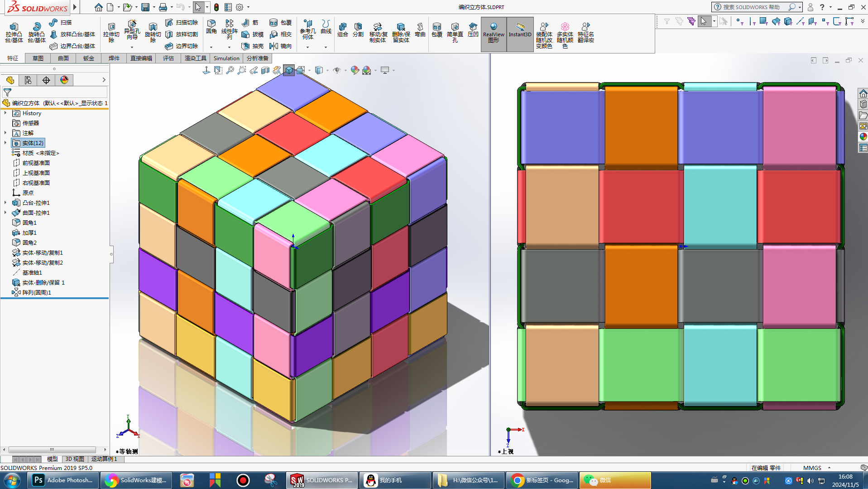This screenshot has height=489, width=868.
Task: Expand the History tree node
Action: point(5,113)
